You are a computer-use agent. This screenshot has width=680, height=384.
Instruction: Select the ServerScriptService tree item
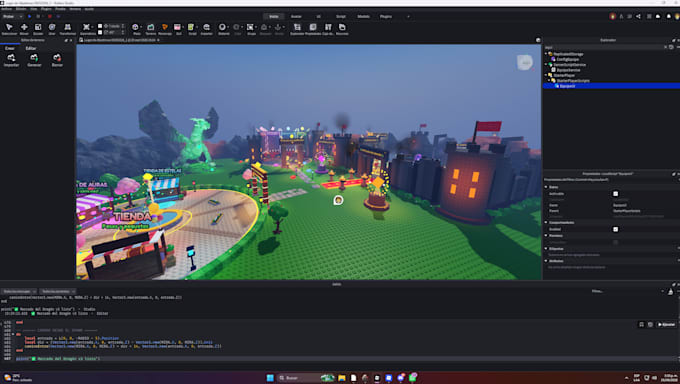coord(569,65)
